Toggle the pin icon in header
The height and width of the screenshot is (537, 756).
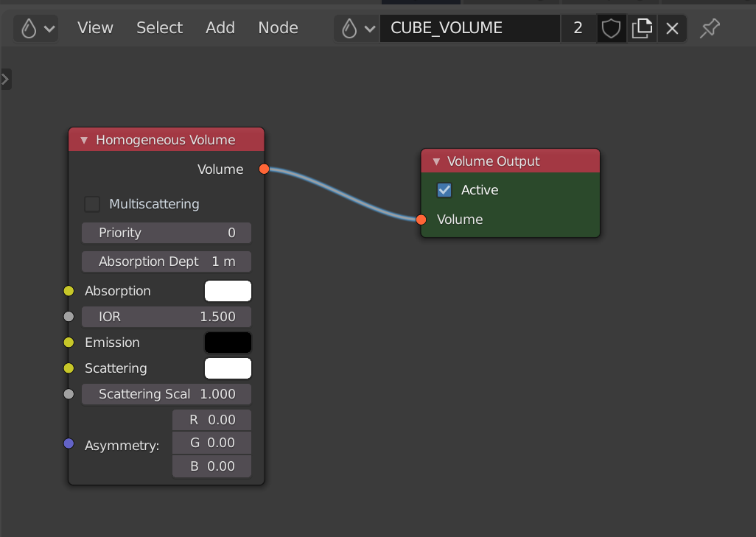pyautogui.click(x=710, y=29)
